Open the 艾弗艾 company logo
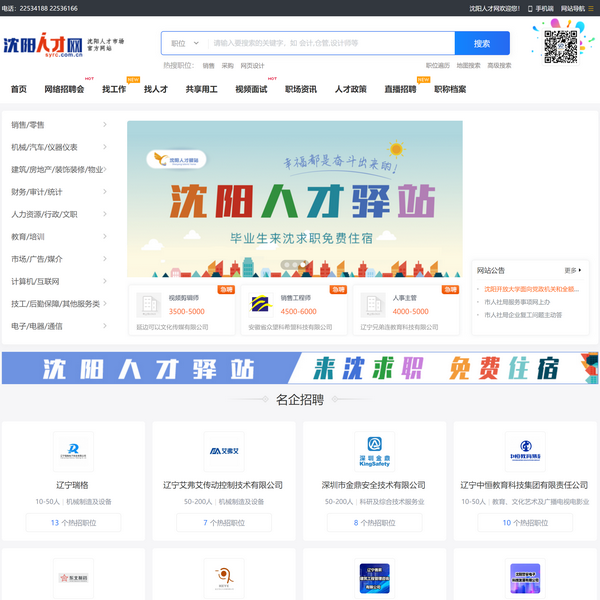The width and height of the screenshot is (600, 600). coord(223,451)
